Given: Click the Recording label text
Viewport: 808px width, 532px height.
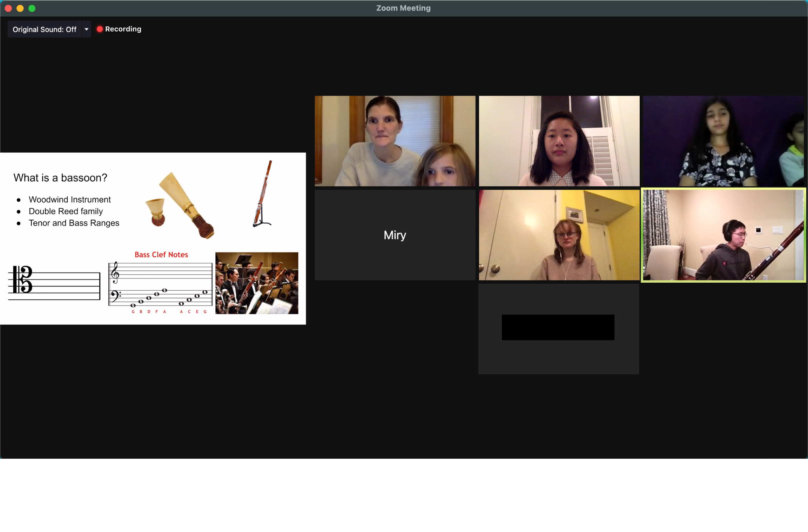Looking at the screenshot, I should (123, 29).
